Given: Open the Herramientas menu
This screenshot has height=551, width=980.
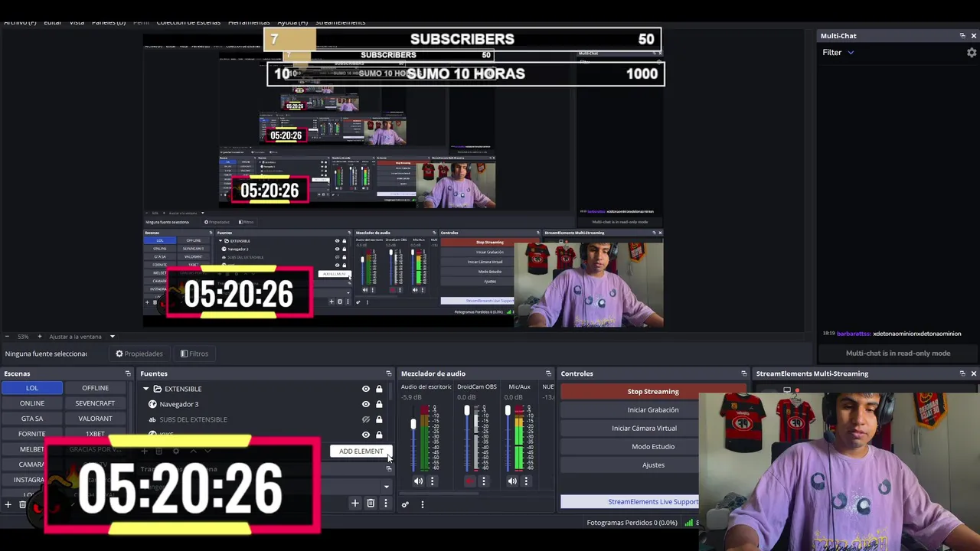Looking at the screenshot, I should point(249,23).
